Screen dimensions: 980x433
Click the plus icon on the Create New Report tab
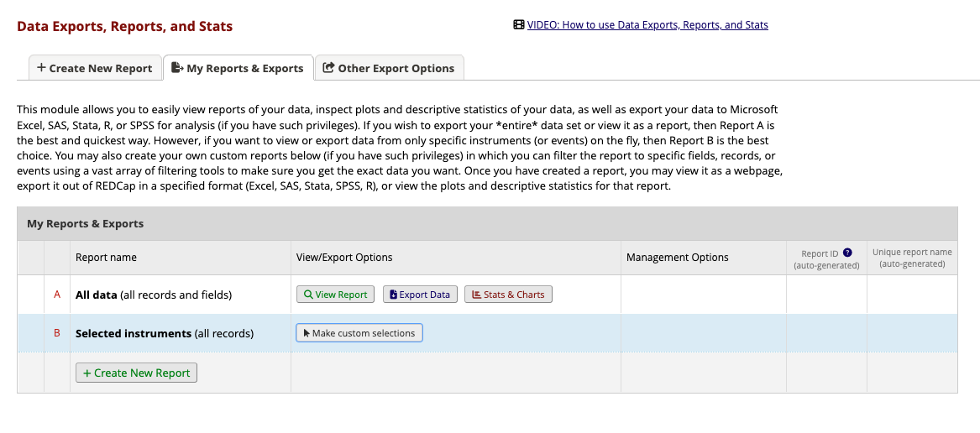41,68
